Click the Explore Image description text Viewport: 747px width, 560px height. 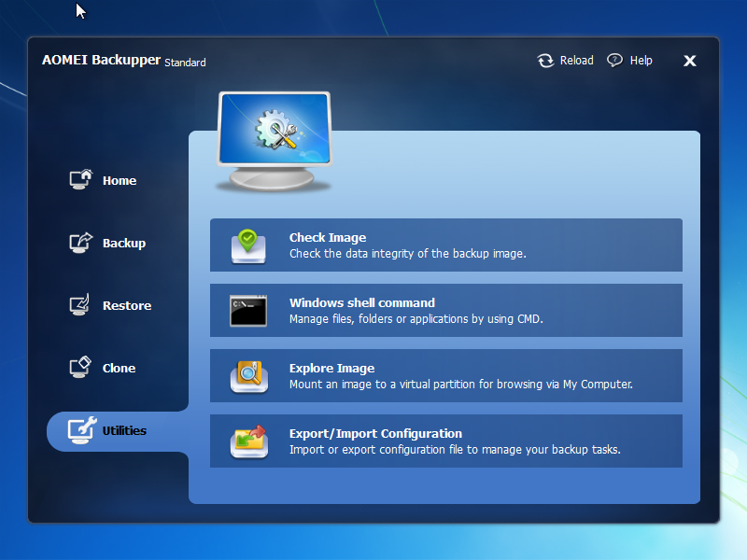pyautogui.click(x=461, y=385)
